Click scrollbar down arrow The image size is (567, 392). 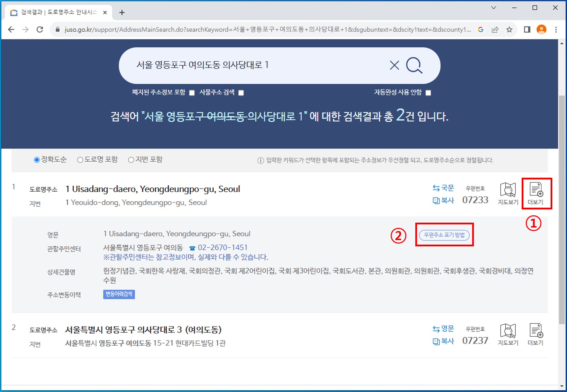click(561, 386)
